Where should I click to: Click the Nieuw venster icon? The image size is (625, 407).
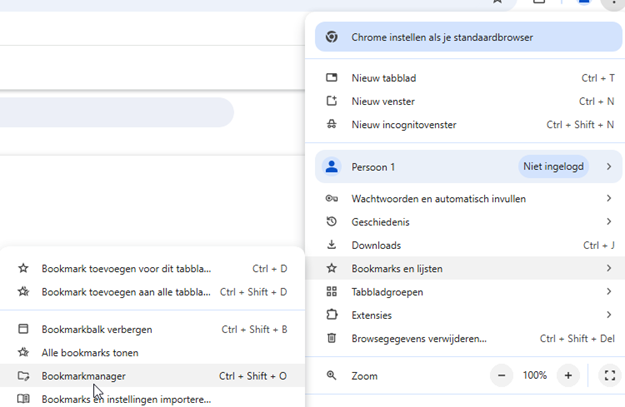(332, 101)
